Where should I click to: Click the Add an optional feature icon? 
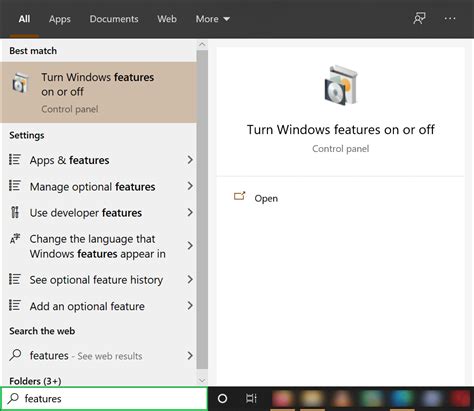tap(15, 305)
